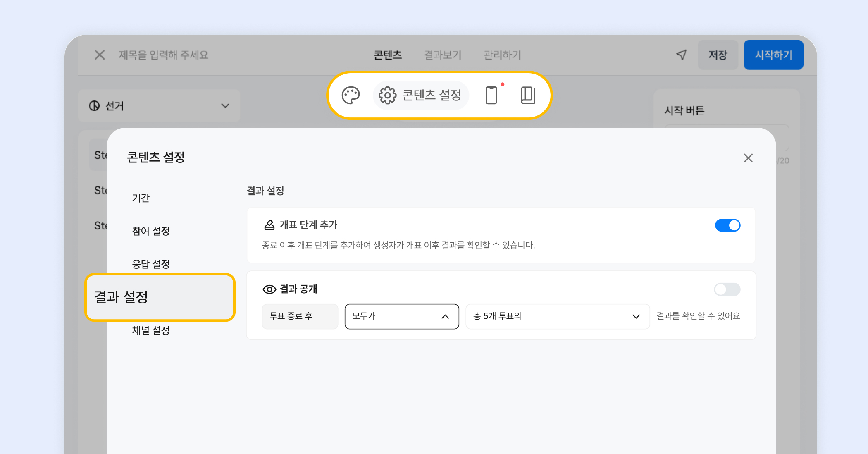Select 결과 설정 in settings sidebar
868x454 pixels.
click(x=160, y=297)
